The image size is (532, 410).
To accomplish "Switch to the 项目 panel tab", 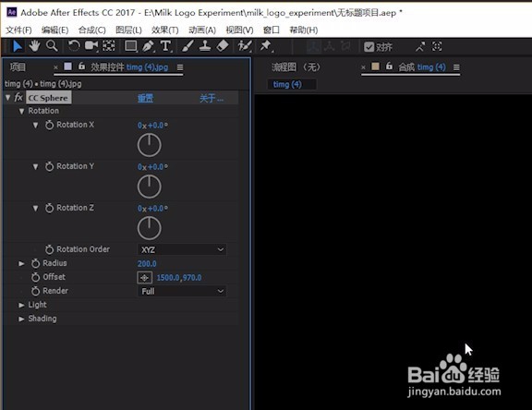I will [18, 67].
